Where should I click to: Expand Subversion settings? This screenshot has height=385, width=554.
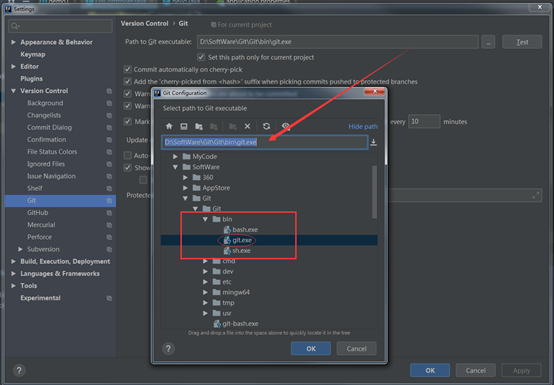coord(20,249)
